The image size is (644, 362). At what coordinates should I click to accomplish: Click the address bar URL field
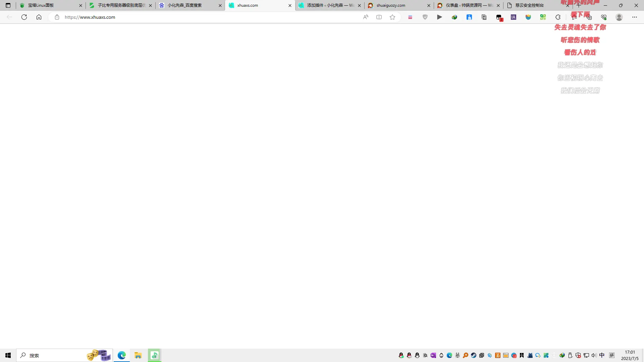click(211, 17)
